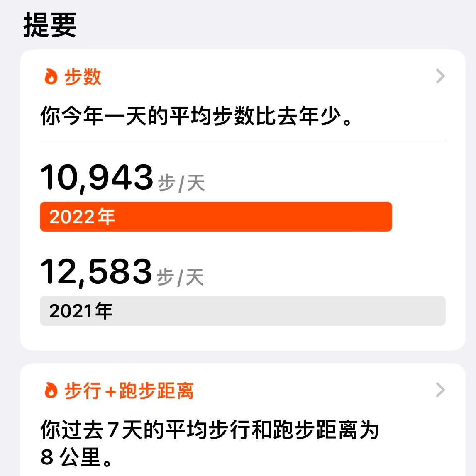Select the 10,943 steps value

(97, 178)
